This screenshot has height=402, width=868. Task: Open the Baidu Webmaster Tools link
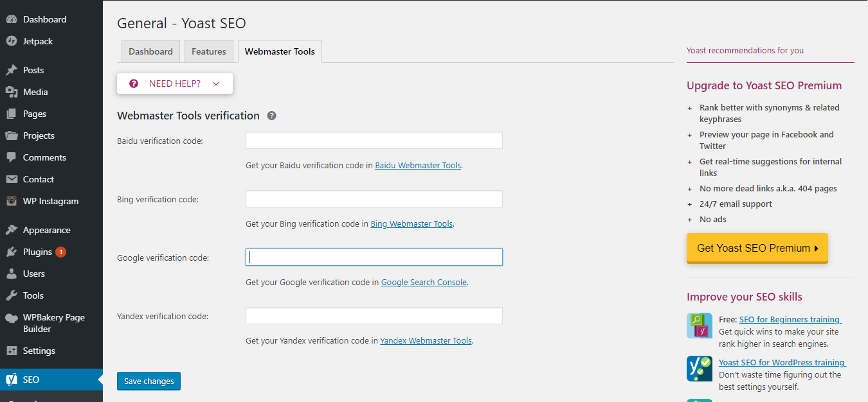(418, 165)
